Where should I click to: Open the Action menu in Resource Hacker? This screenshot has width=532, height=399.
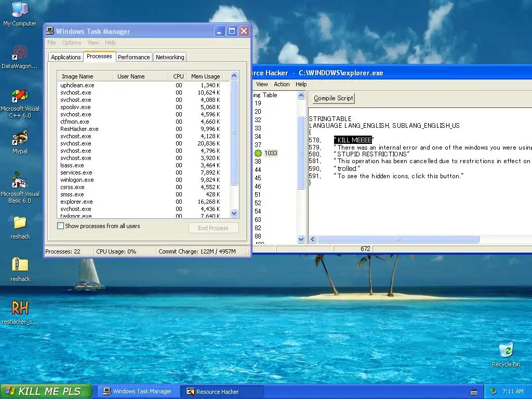click(x=282, y=84)
